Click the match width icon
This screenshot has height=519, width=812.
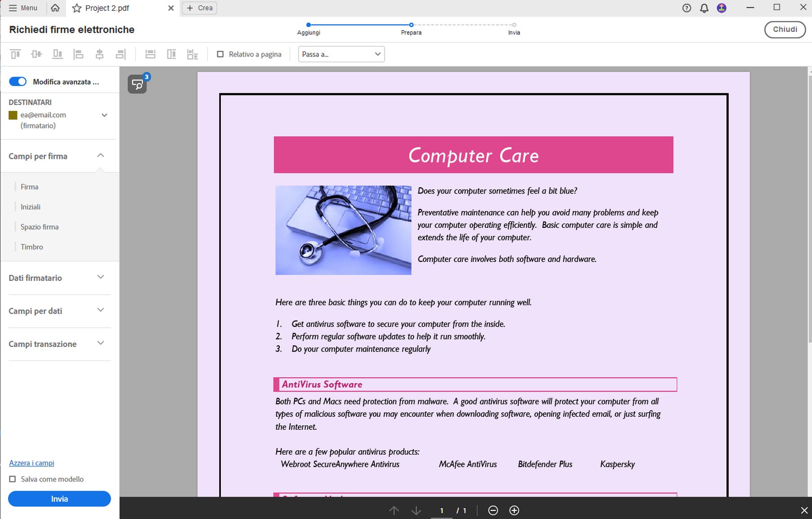pyautogui.click(x=150, y=54)
